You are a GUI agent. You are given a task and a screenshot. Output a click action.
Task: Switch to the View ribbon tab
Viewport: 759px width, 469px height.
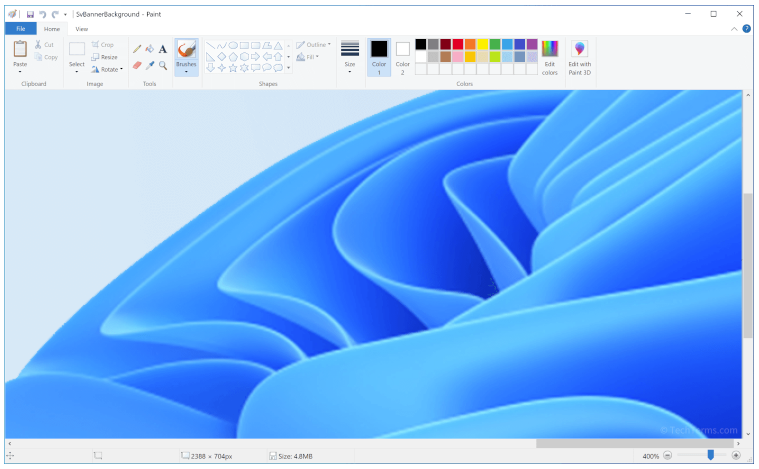(81, 29)
